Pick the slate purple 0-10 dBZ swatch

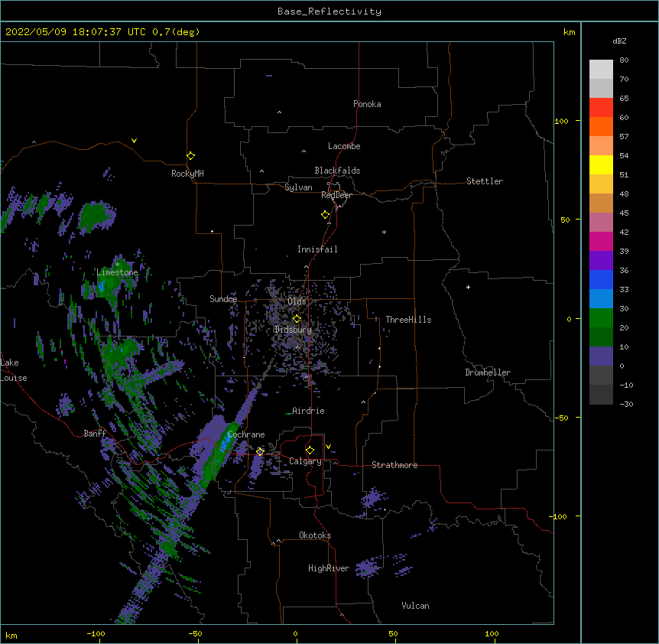pyautogui.click(x=601, y=356)
